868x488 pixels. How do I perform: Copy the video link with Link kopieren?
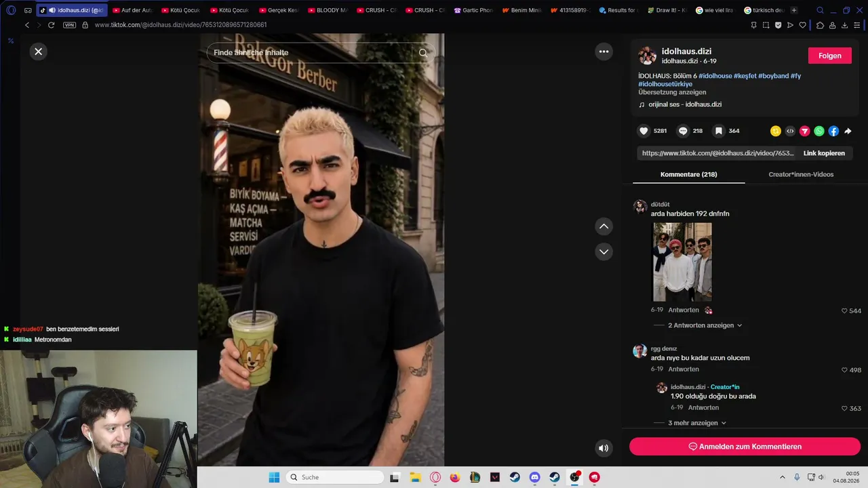tap(824, 153)
